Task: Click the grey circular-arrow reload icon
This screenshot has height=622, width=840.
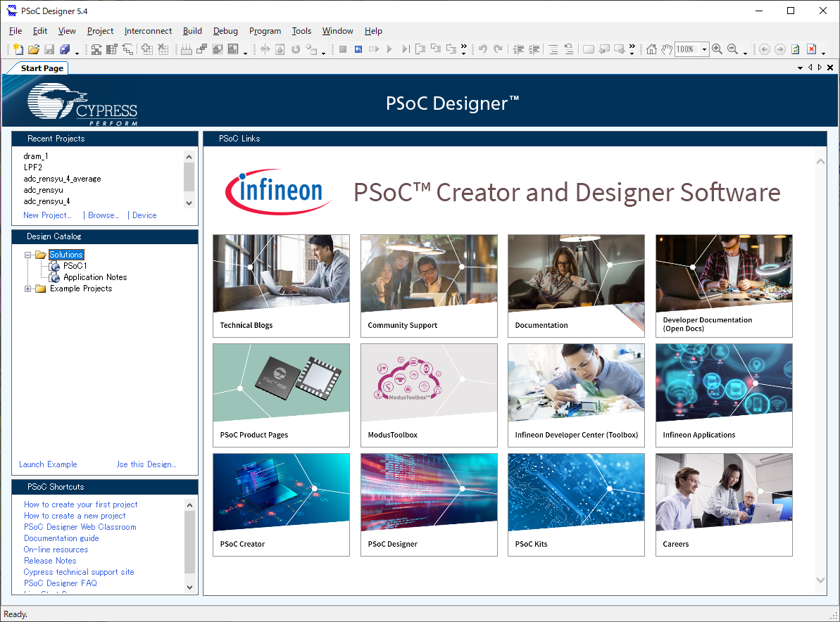Action: click(x=296, y=49)
